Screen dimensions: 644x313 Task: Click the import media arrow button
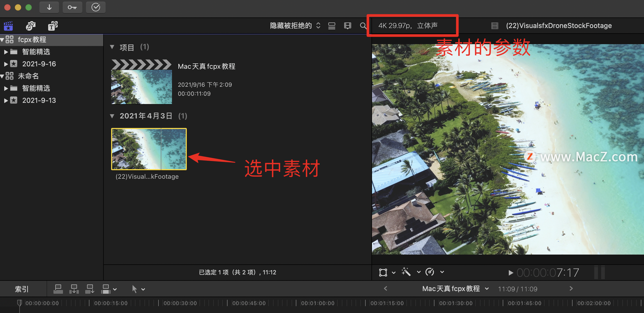click(x=49, y=7)
